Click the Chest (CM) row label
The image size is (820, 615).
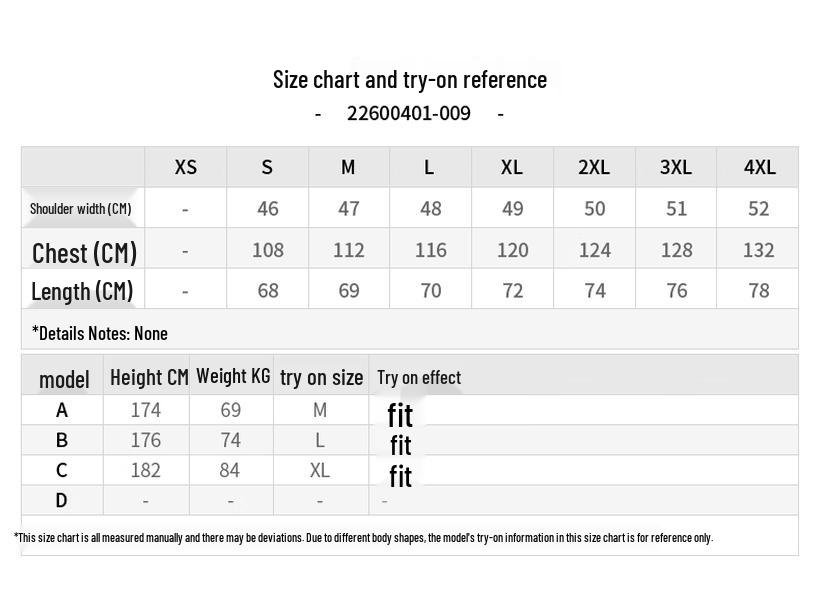(84, 253)
